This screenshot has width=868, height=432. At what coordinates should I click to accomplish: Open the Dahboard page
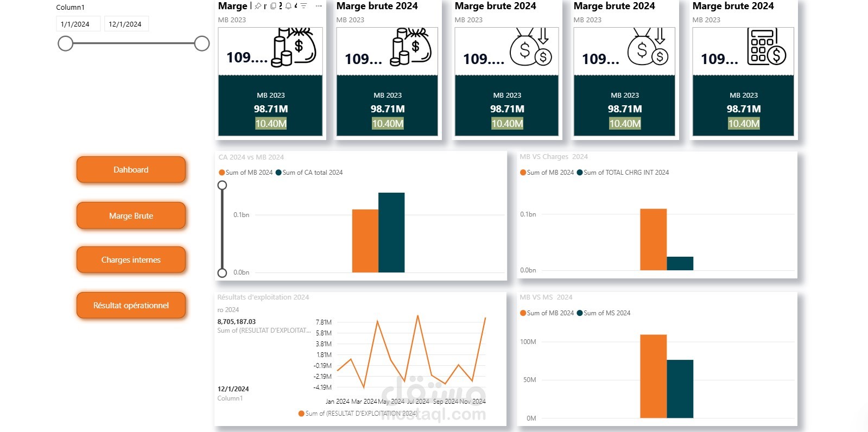point(131,170)
